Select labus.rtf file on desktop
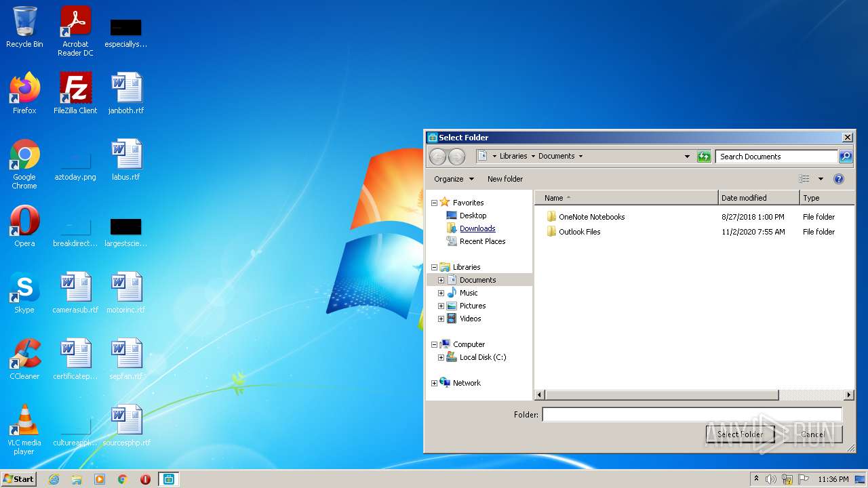 [126, 160]
